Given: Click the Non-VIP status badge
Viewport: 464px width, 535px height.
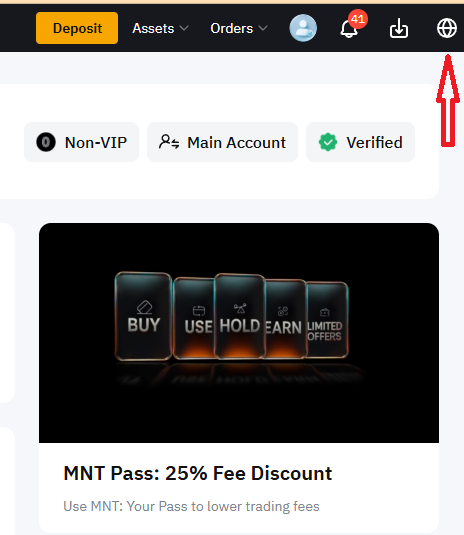Looking at the screenshot, I should point(82,142).
